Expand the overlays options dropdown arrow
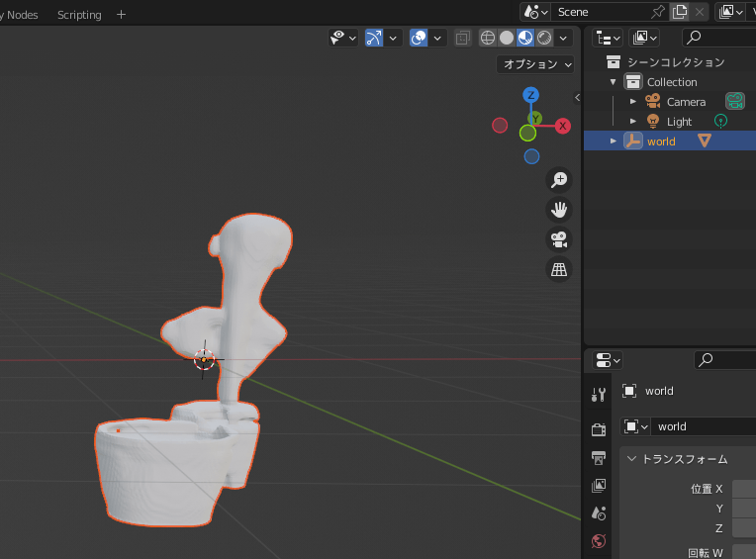Screen dimensions: 756x559 pyautogui.click(x=437, y=38)
